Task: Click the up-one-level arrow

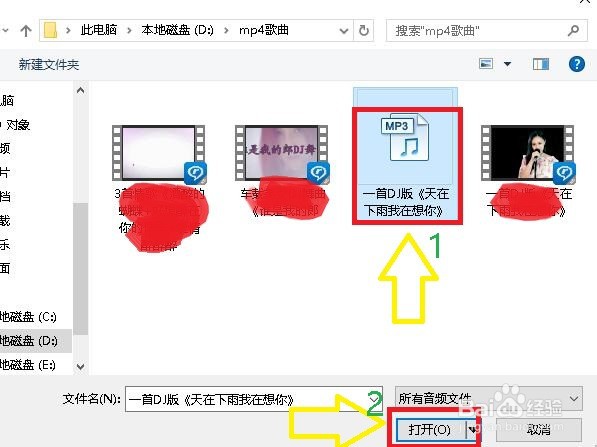Action: 26,30
